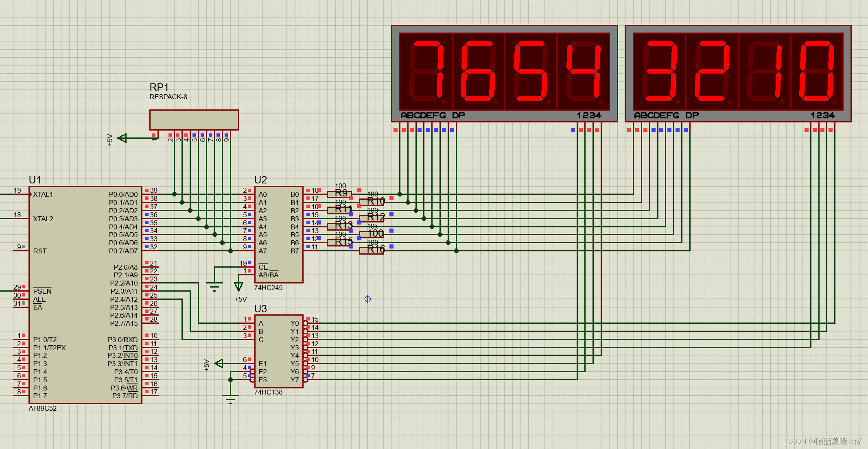
Task: Click the U2 reference label
Action: 260,180
